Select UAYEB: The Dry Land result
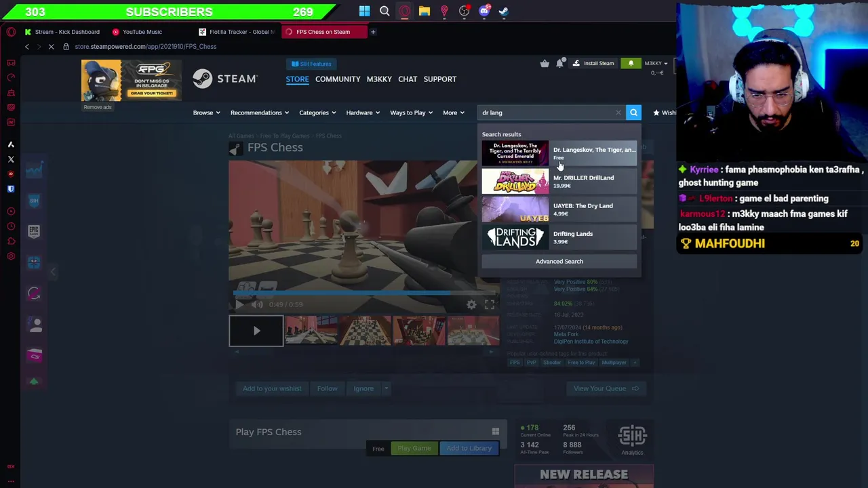The height and width of the screenshot is (488, 868). point(559,209)
